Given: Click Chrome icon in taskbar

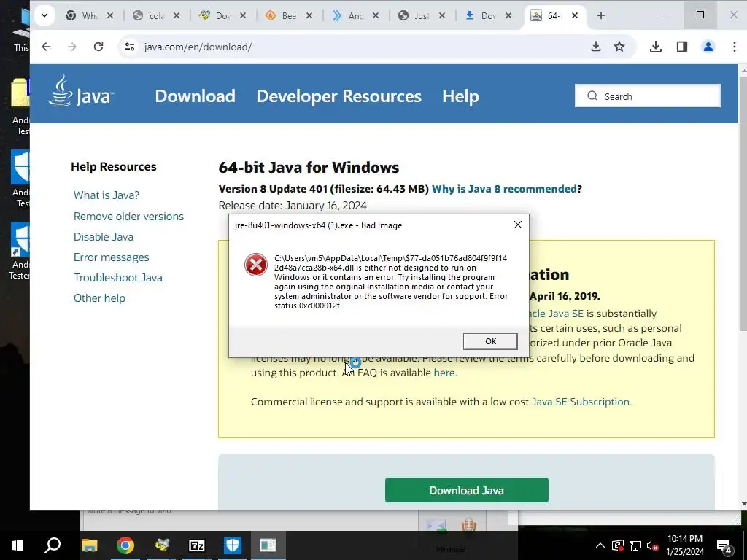Looking at the screenshot, I should 125,545.
